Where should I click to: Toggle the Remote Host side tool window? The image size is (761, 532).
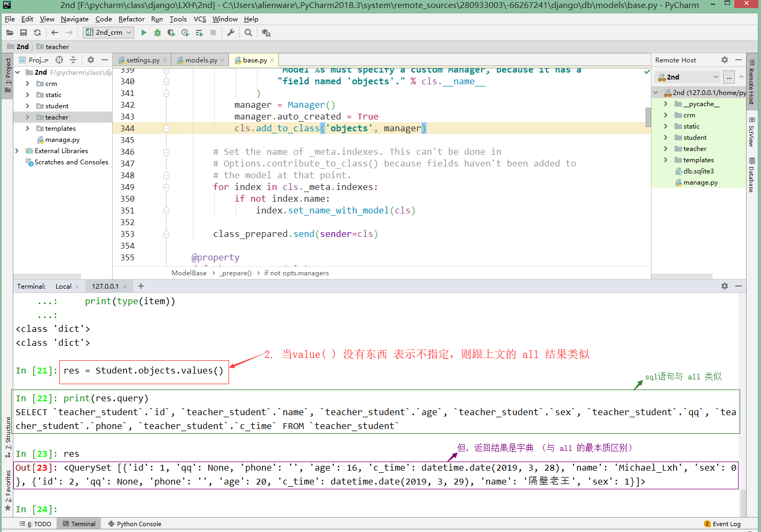(751, 82)
